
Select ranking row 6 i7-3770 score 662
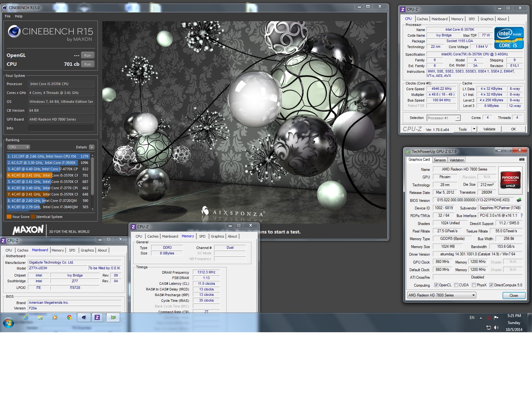(x=48, y=188)
